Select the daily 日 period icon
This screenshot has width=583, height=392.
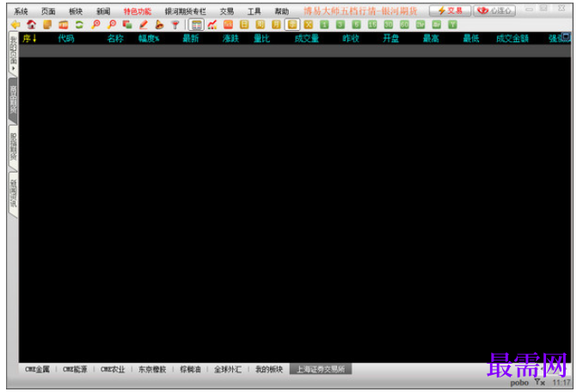(x=244, y=25)
